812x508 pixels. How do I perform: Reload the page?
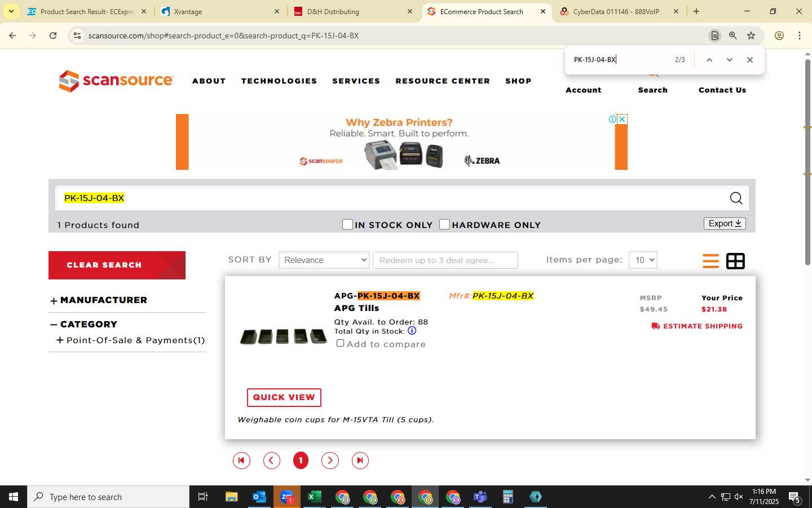(53, 36)
